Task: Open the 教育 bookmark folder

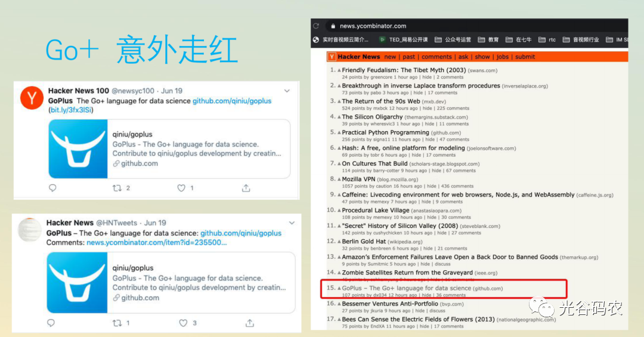Action: [488, 40]
